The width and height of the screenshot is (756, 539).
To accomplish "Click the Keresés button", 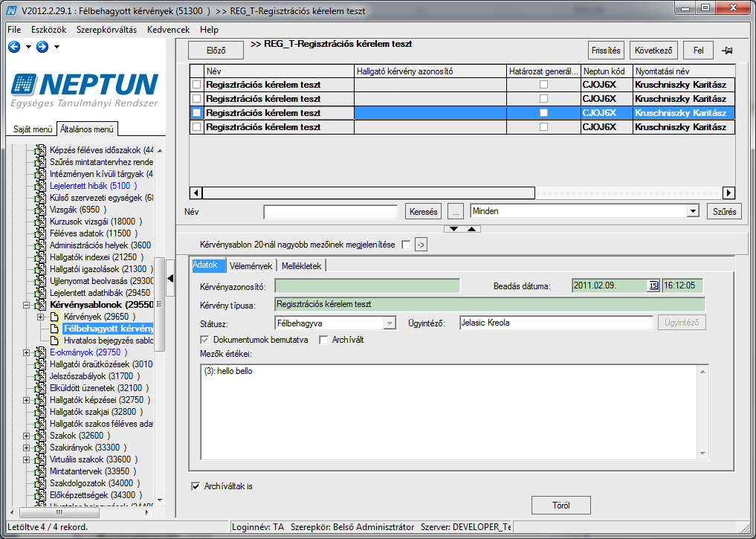I will click(423, 212).
